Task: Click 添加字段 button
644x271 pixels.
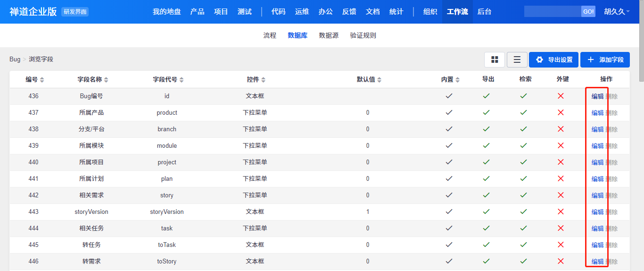Action: click(x=605, y=60)
